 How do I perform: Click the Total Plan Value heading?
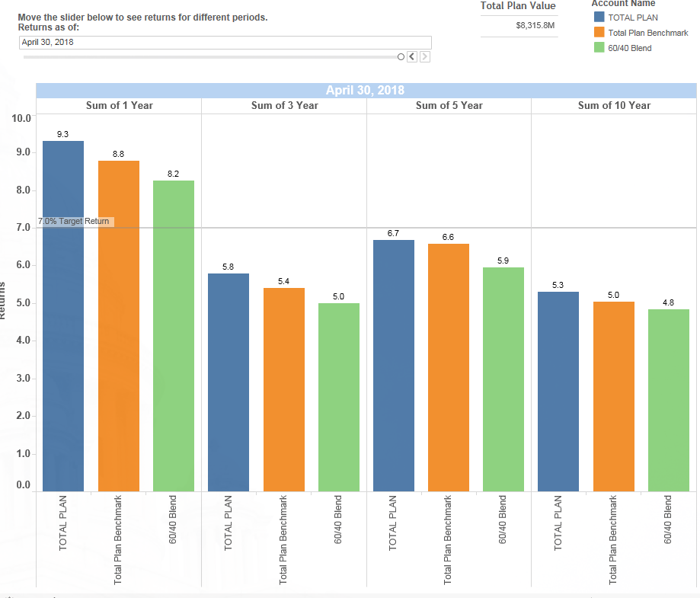coord(518,6)
